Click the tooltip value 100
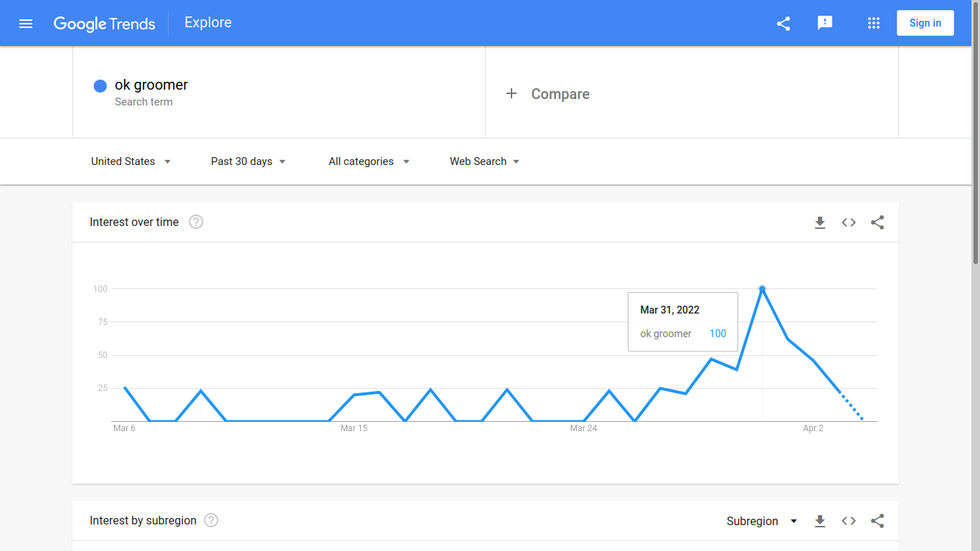The height and width of the screenshot is (551, 980). click(717, 334)
